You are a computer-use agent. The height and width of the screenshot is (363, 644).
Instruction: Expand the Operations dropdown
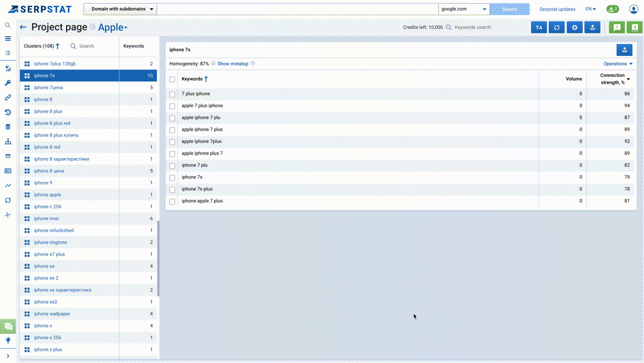click(618, 64)
